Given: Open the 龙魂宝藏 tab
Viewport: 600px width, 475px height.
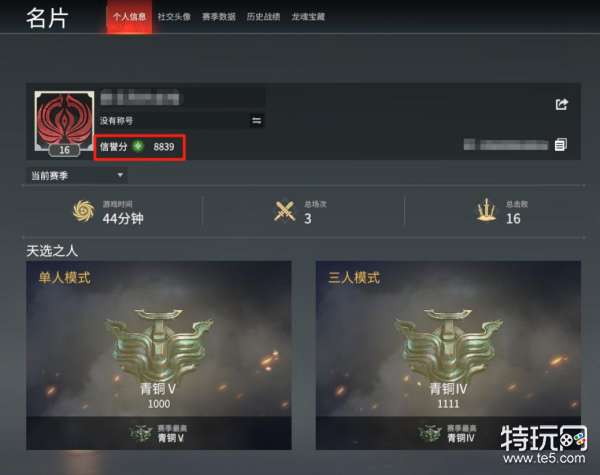Looking at the screenshot, I should 308,16.
